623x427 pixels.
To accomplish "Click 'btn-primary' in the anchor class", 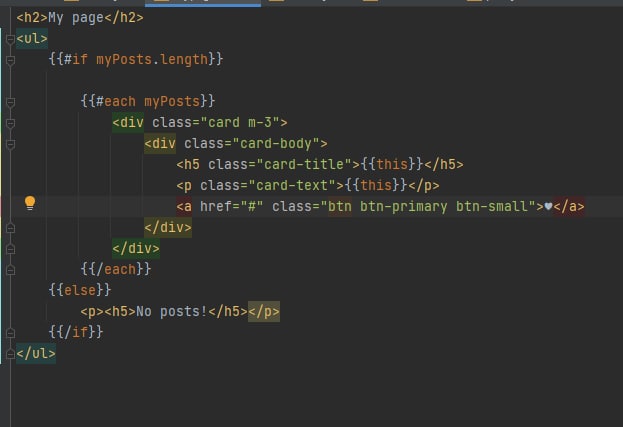I will point(404,207).
